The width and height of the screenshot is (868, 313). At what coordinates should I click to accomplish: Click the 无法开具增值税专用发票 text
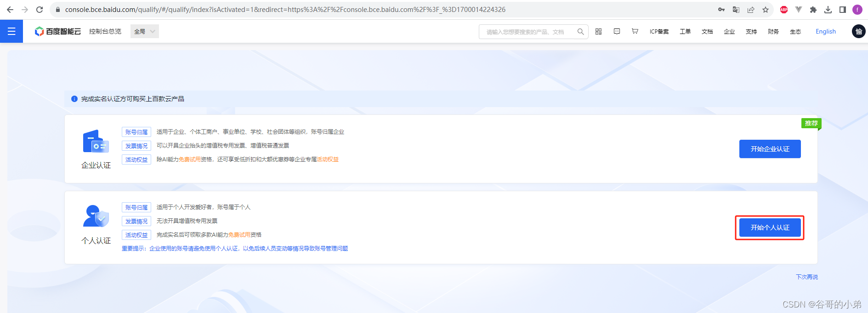click(x=187, y=221)
